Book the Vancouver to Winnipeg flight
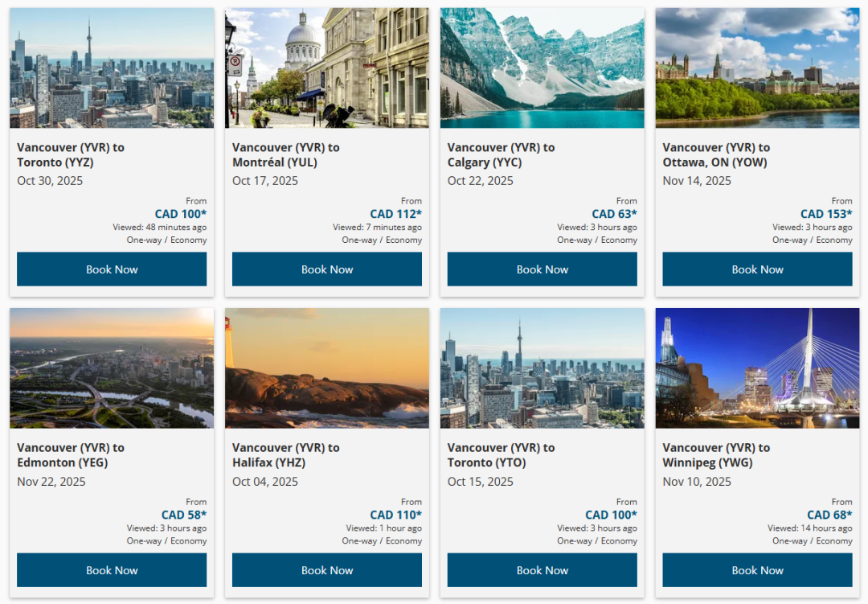Viewport: 868px width, 604px height. (757, 570)
